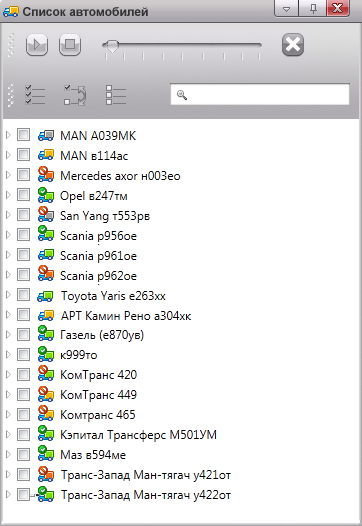Select the Кэпитал Трансферс М501УМ row text
This screenshot has height=526, width=362.
138,435
